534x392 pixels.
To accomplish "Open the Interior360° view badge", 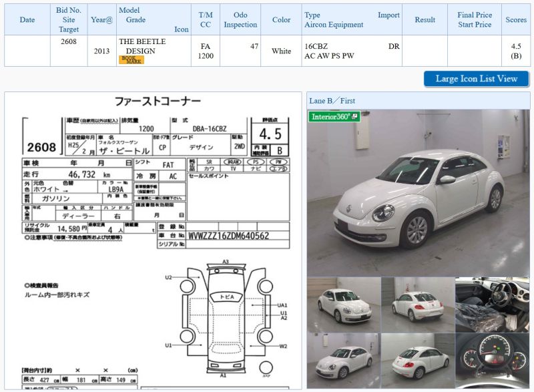I will click(334, 116).
